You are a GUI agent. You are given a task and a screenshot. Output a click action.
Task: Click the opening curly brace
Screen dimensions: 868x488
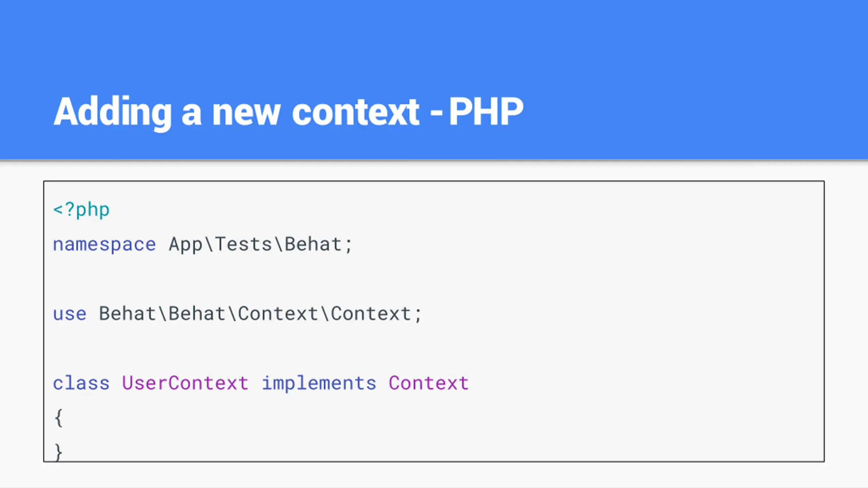[59, 418]
